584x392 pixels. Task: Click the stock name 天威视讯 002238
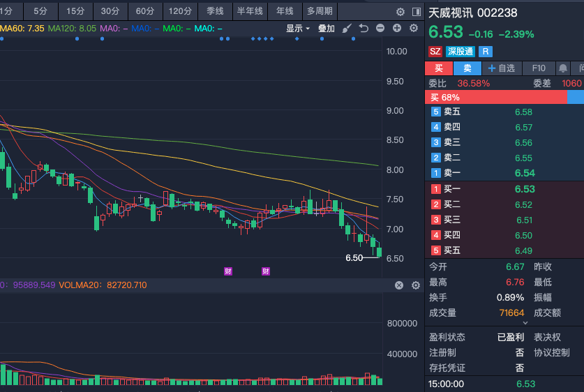coord(472,13)
